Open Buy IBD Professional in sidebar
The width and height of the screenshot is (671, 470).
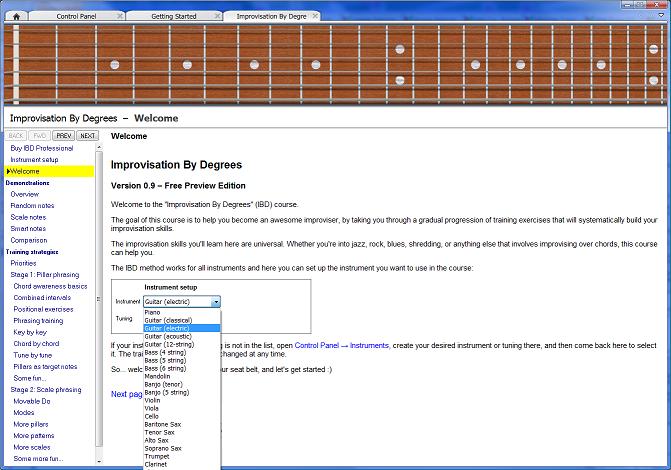tap(41, 148)
